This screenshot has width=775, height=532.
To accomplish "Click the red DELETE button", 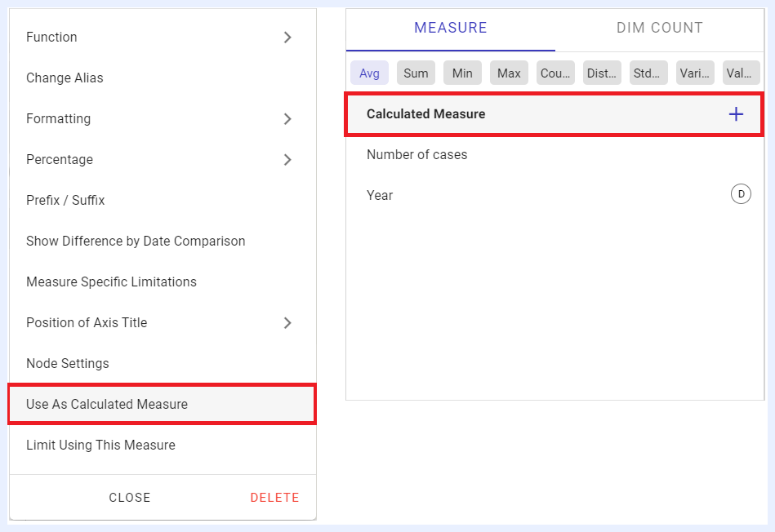I will [275, 498].
